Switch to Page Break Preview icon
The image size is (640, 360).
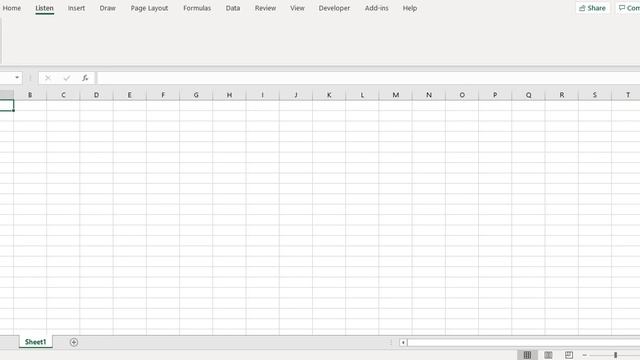pos(569,355)
